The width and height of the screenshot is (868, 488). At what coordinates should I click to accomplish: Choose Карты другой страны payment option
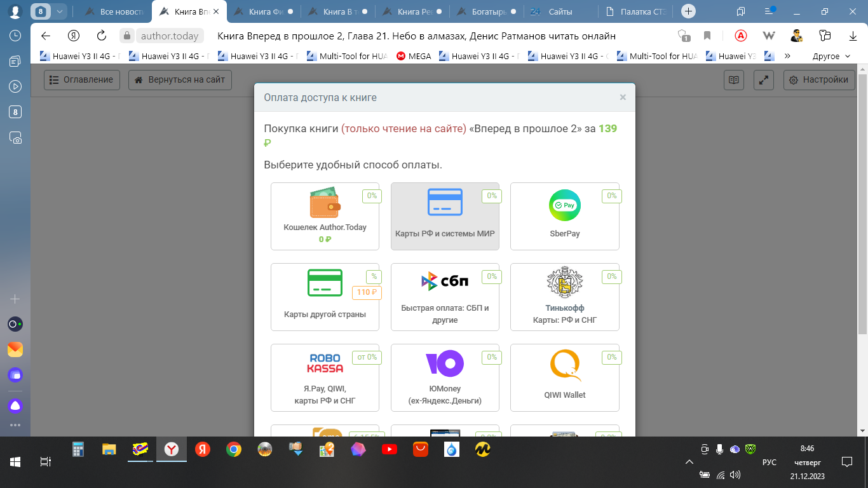pos(325,297)
